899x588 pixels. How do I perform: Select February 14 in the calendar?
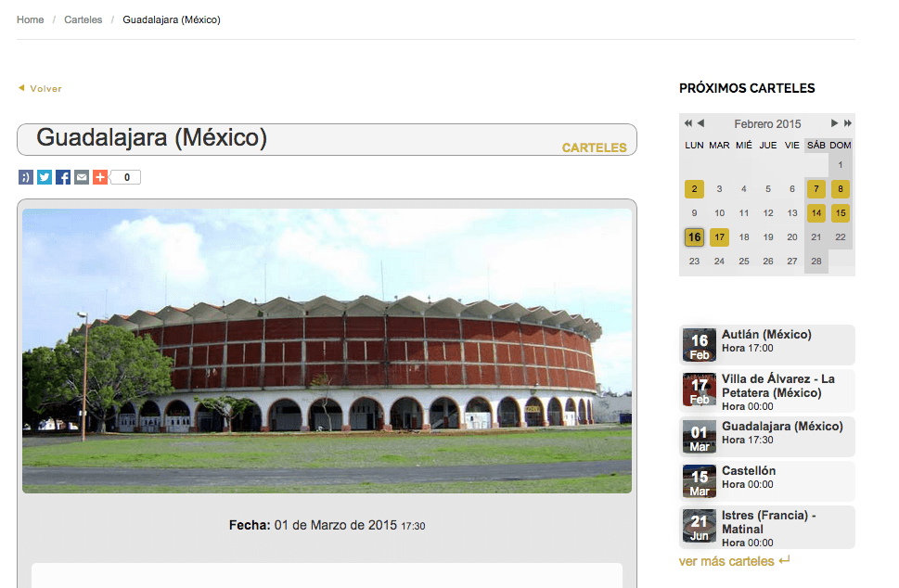click(x=816, y=213)
